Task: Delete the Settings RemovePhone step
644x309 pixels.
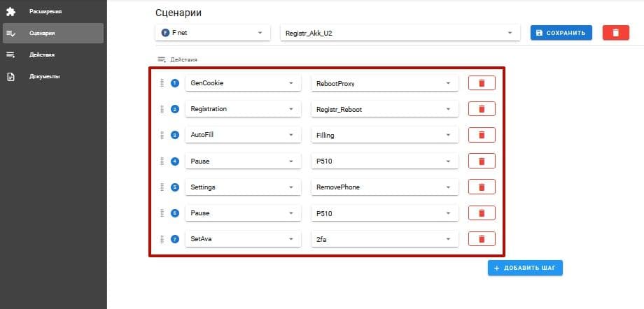Action: (481, 187)
